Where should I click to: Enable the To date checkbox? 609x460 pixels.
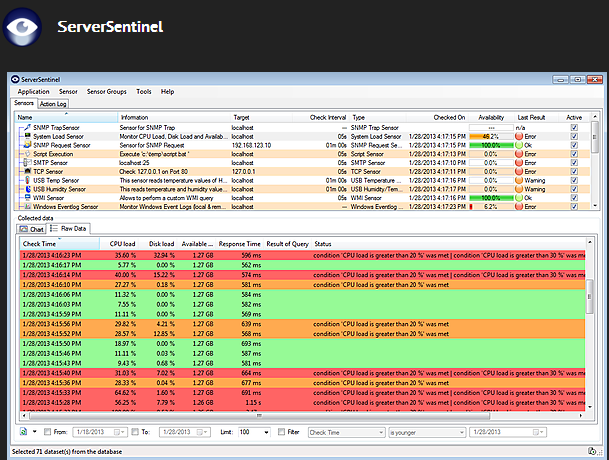click(135, 432)
